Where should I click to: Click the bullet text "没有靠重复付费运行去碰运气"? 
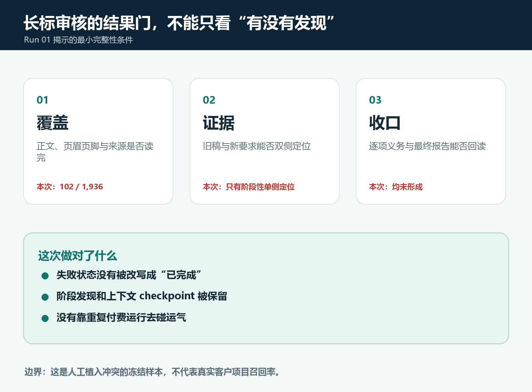point(121,318)
